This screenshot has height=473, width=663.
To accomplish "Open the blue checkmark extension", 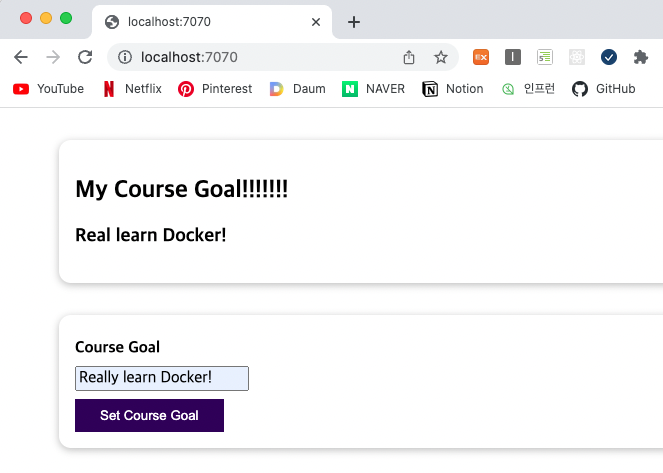I will pyautogui.click(x=609, y=57).
